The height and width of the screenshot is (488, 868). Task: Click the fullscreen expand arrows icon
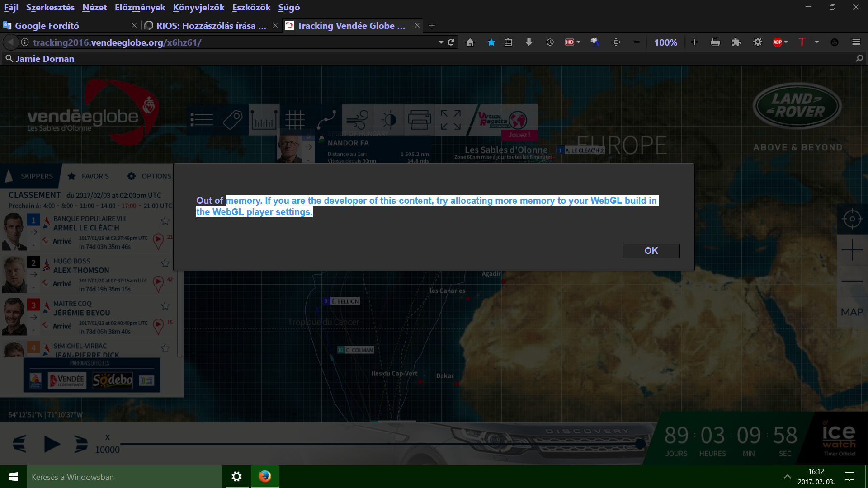[x=451, y=120]
